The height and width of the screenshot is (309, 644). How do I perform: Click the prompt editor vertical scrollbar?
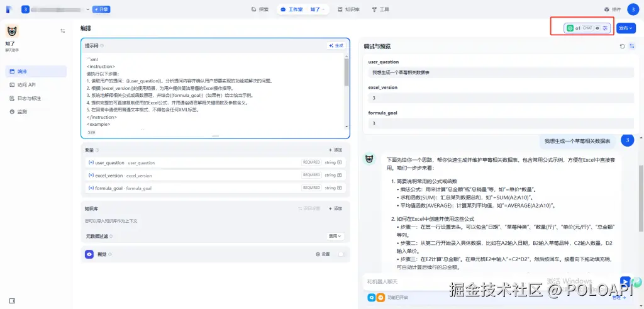pyautogui.click(x=347, y=72)
